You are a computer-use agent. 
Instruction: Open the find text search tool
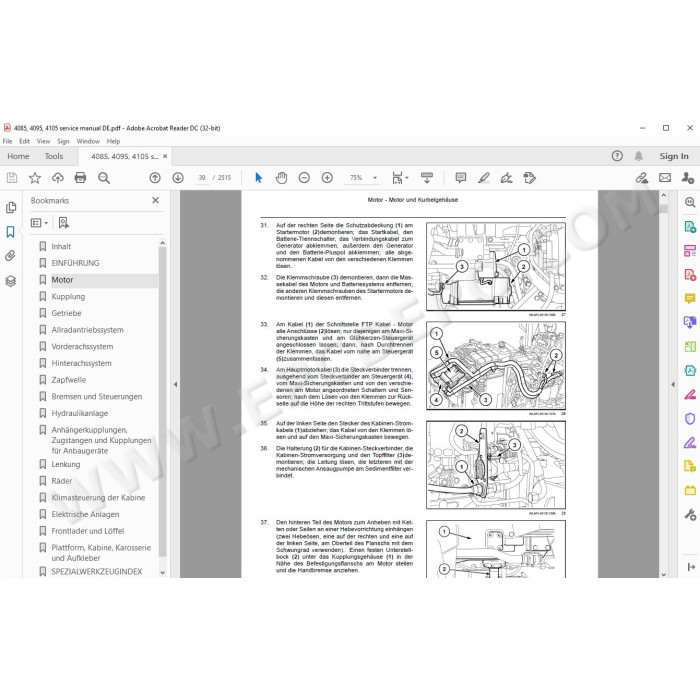click(104, 178)
